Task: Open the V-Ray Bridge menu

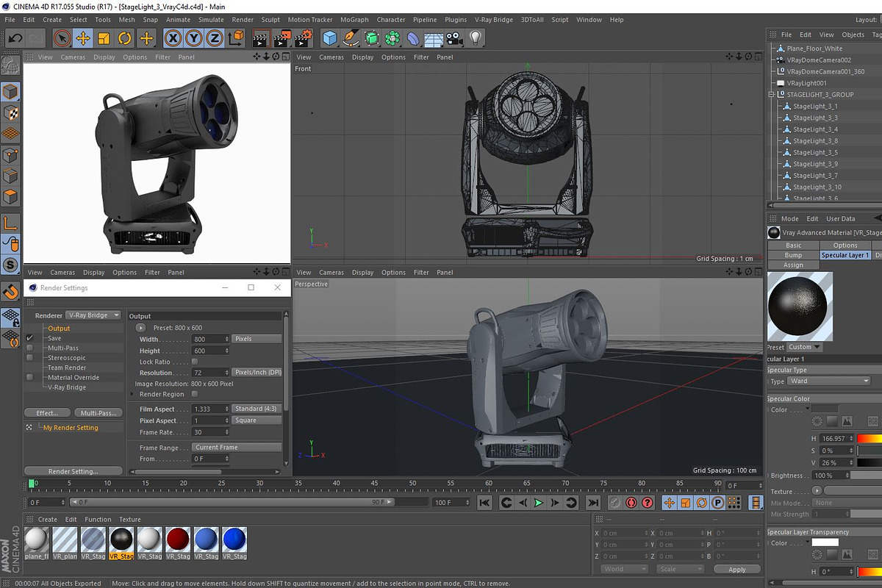Action: point(494,20)
